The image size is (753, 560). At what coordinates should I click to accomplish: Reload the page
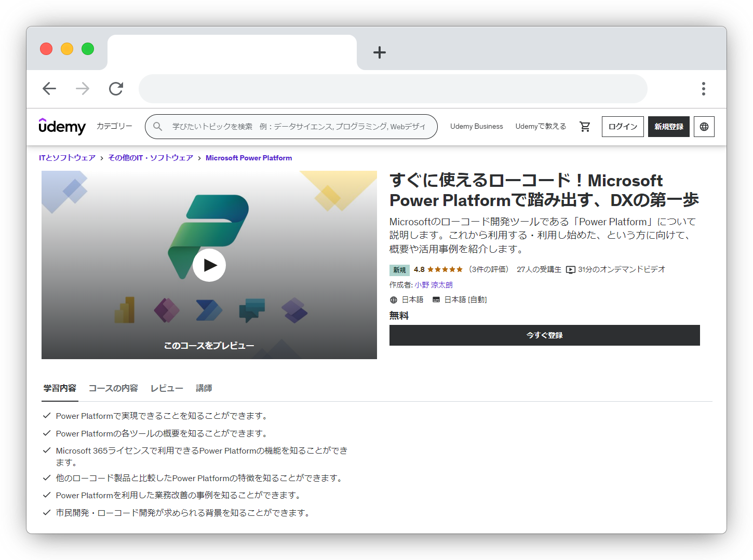click(x=116, y=89)
